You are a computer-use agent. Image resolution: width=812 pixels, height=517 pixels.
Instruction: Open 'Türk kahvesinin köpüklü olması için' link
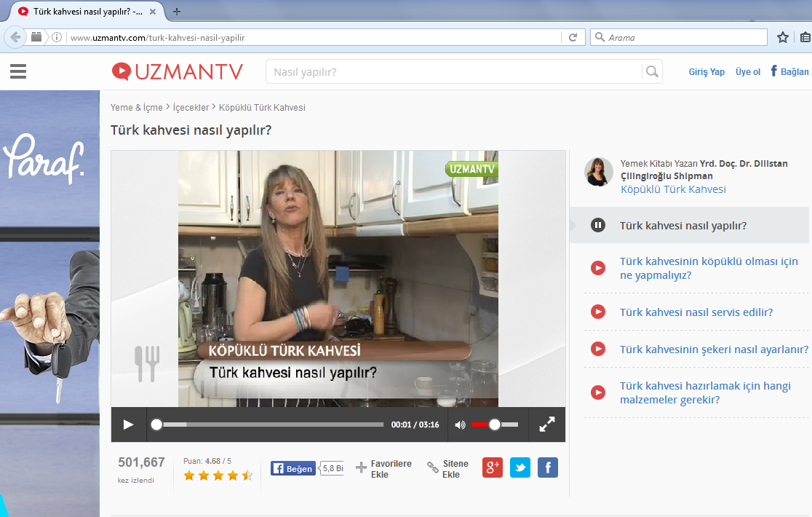[x=709, y=269]
